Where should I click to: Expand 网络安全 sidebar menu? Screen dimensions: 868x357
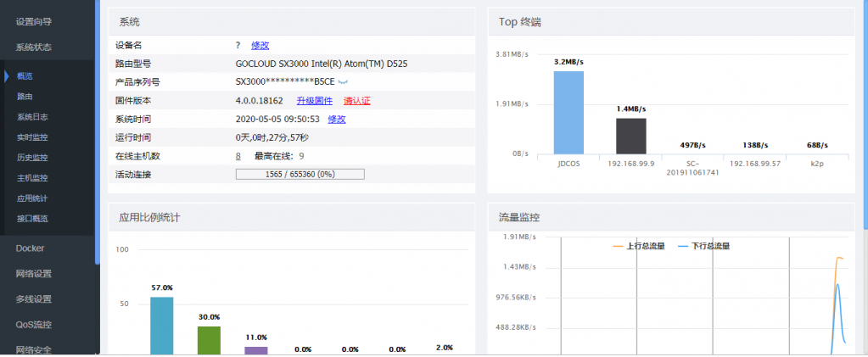coord(34,350)
